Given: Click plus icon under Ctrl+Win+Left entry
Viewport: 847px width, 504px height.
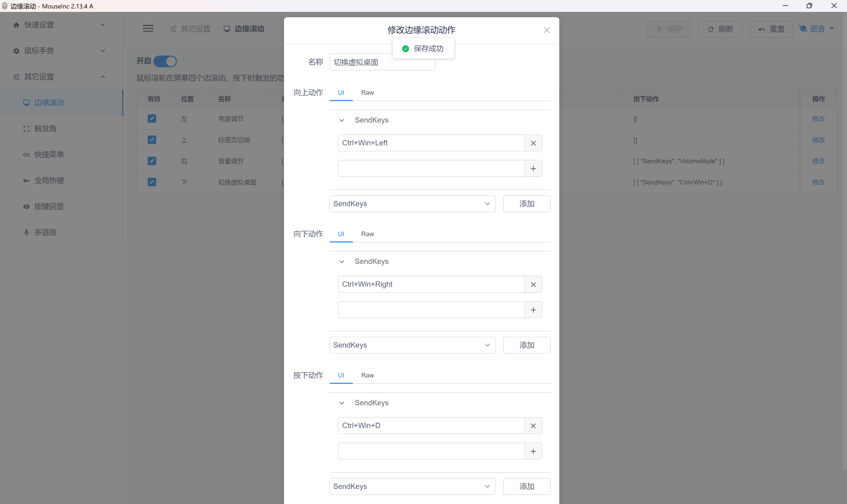Looking at the screenshot, I should (x=533, y=168).
